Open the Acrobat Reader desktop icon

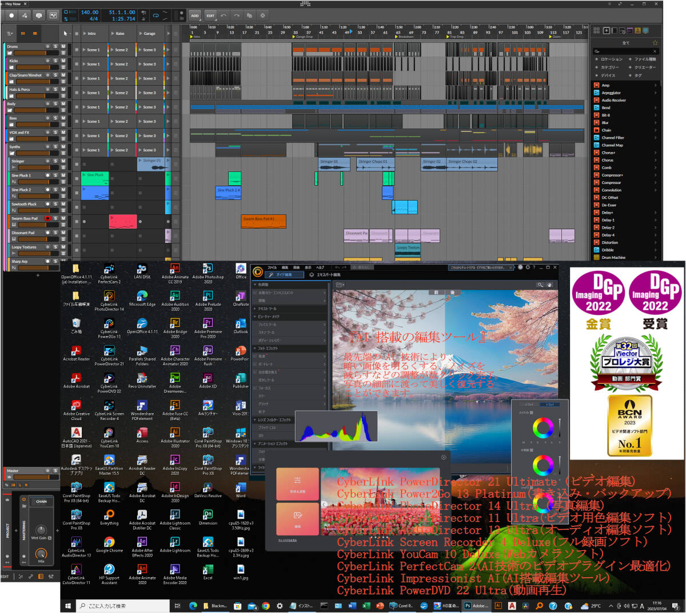[x=76, y=354]
